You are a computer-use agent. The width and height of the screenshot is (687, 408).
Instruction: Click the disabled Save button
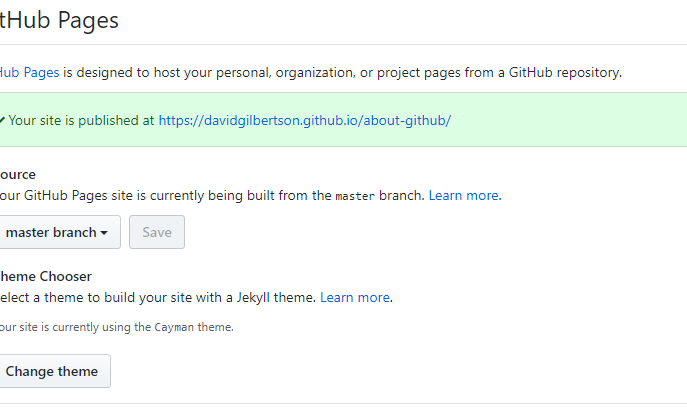coord(157,232)
